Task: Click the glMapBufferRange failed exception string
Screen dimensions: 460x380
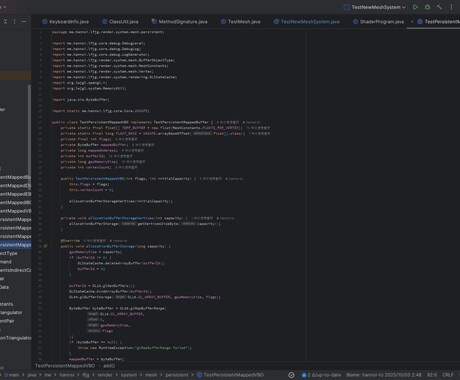Action: tap(162, 348)
